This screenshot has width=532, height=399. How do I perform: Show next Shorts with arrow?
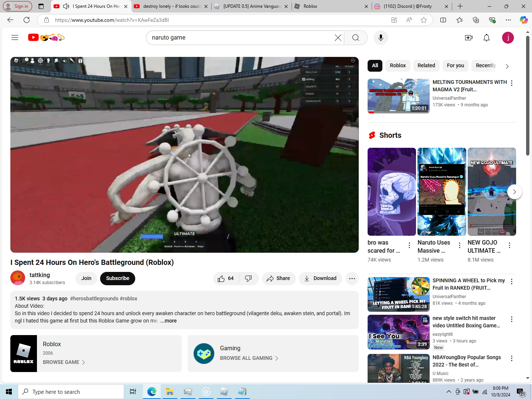click(514, 192)
